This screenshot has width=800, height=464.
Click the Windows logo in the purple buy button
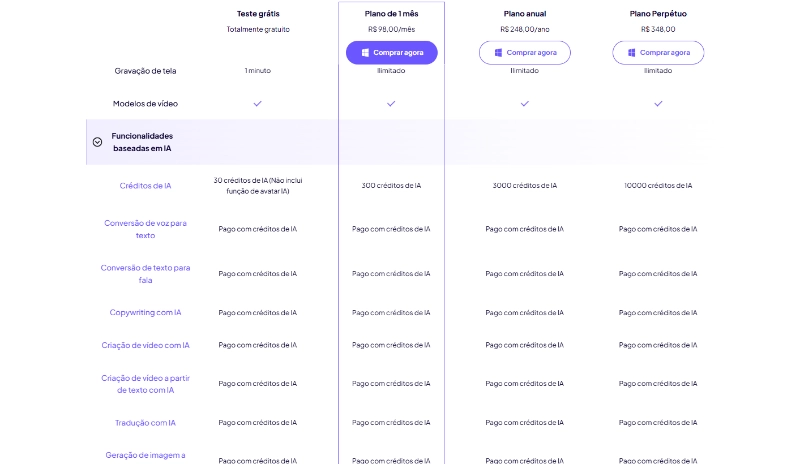coord(366,52)
